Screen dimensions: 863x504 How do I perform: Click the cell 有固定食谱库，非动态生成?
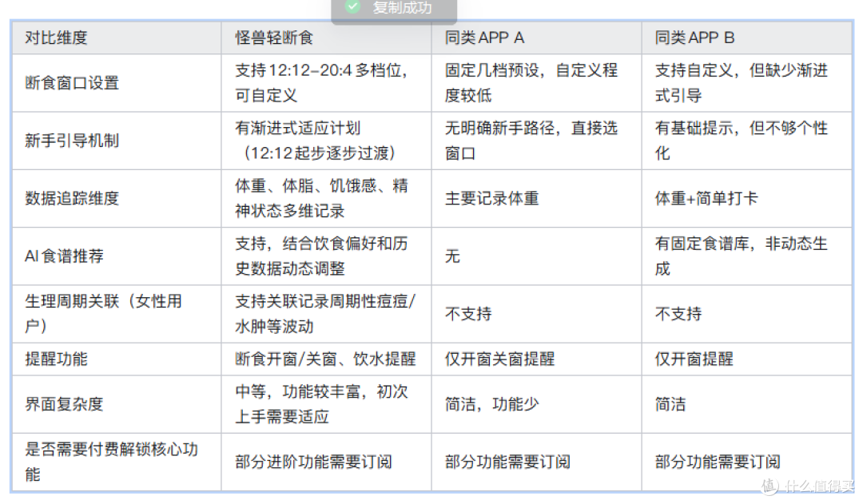coord(747,256)
